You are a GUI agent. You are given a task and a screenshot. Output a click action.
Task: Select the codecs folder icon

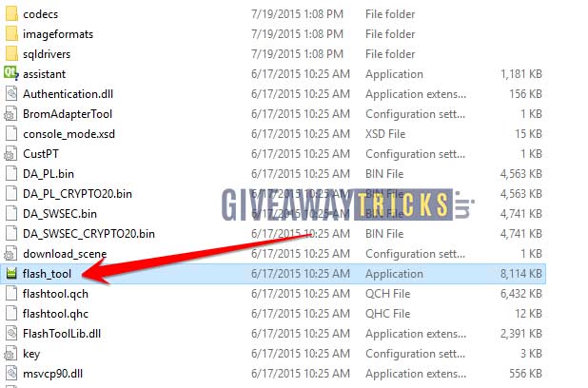click(11, 14)
